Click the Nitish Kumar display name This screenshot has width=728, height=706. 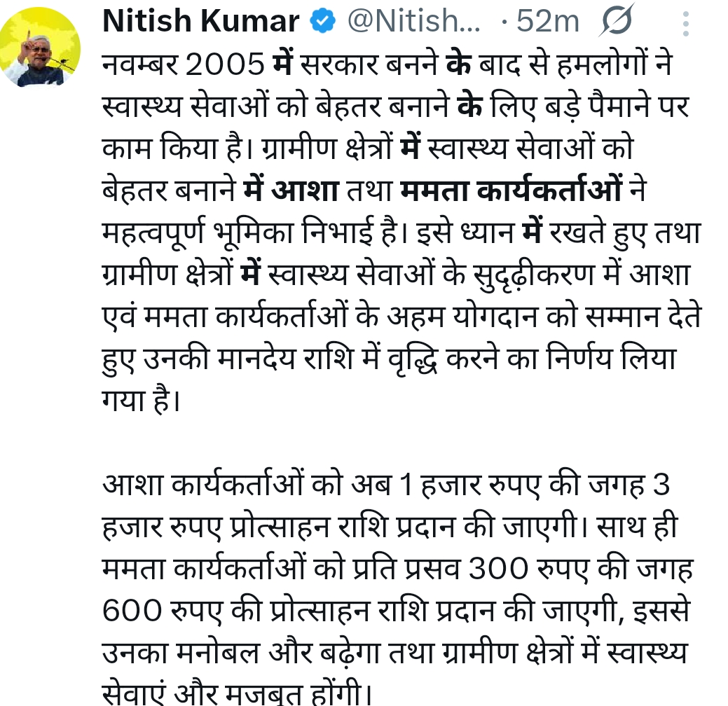pyautogui.click(x=200, y=22)
